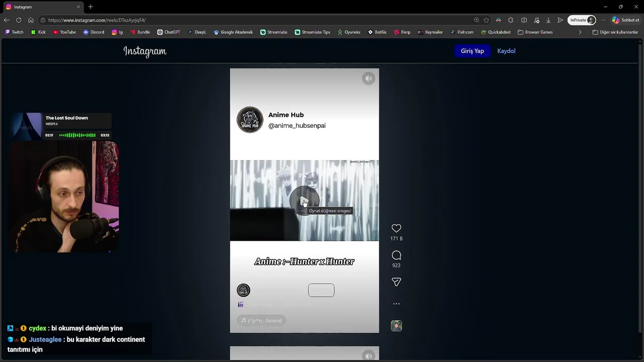Viewport: 644px width, 362px height.
Task: Open the Google Akademik bookmark
Action: click(x=233, y=32)
